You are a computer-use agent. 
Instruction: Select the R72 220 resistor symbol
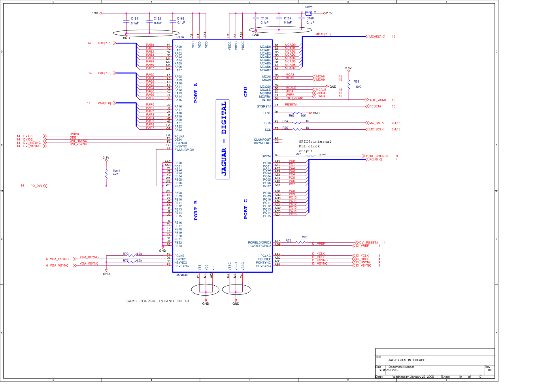(x=301, y=242)
